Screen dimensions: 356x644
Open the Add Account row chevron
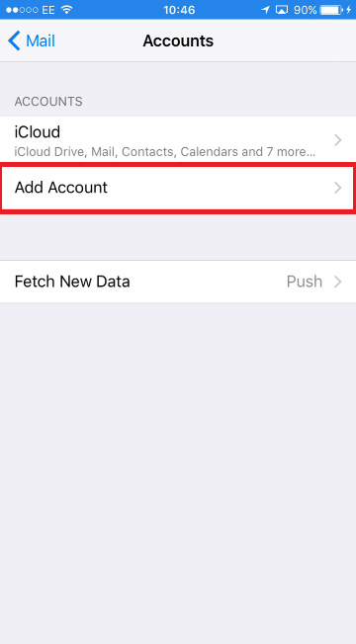click(338, 188)
